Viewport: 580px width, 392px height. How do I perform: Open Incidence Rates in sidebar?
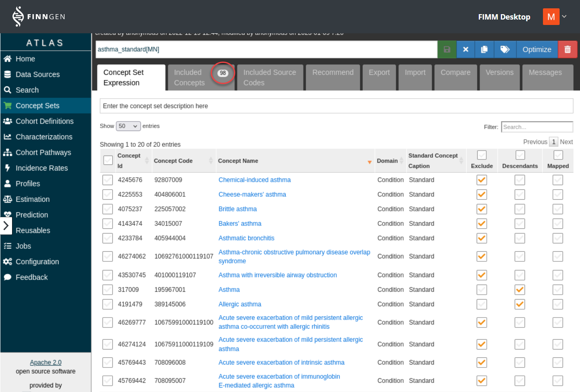tap(42, 168)
